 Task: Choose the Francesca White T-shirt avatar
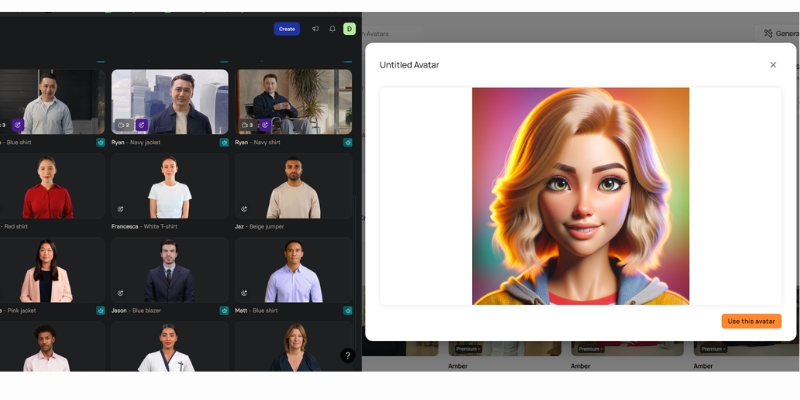170,186
